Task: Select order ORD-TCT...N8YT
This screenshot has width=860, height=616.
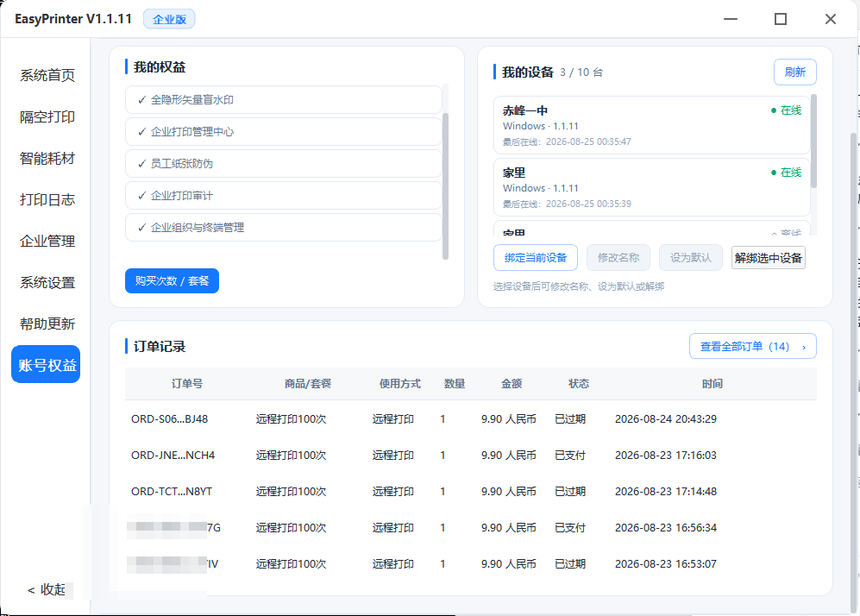Action: (172, 492)
